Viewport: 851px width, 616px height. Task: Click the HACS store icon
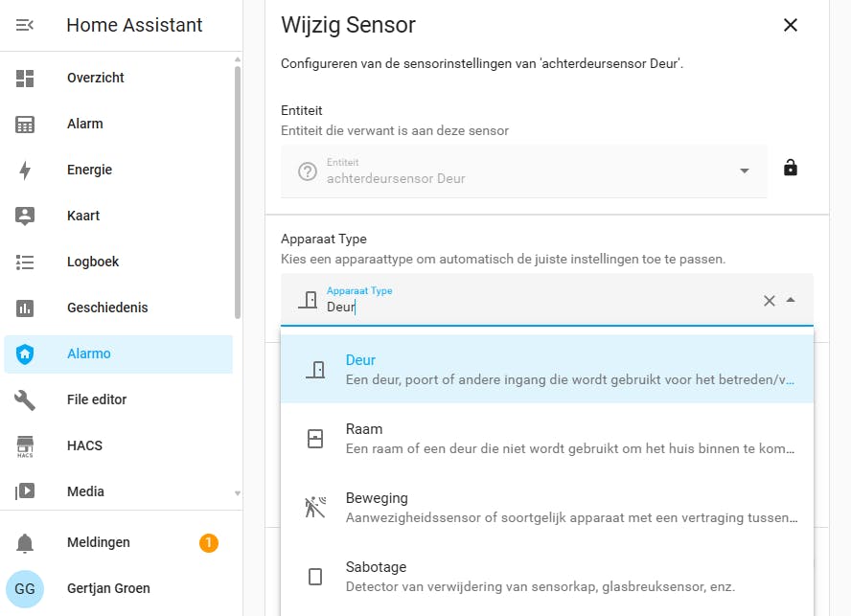25,445
